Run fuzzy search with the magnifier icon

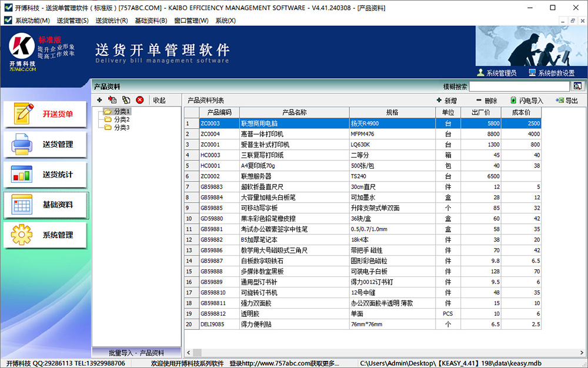(577, 86)
